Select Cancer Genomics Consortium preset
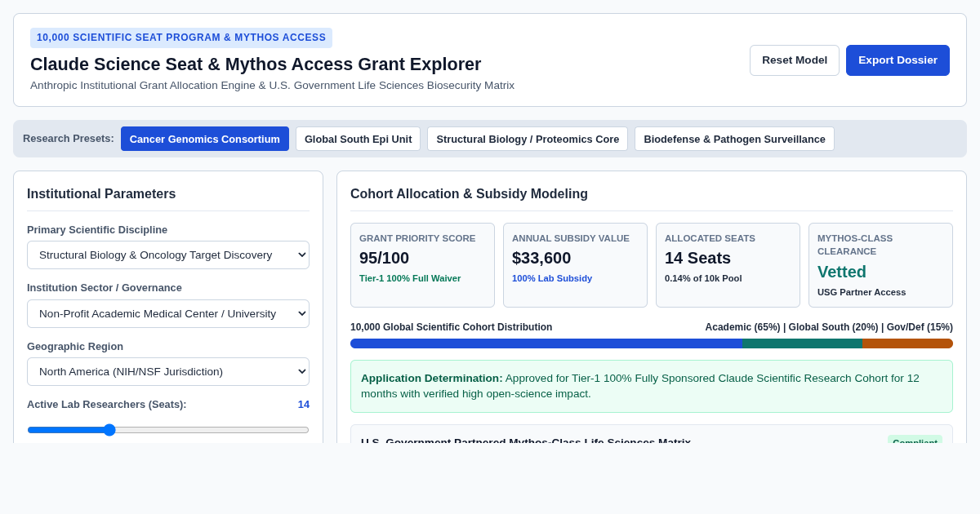The height and width of the screenshot is (514, 980). [x=205, y=139]
